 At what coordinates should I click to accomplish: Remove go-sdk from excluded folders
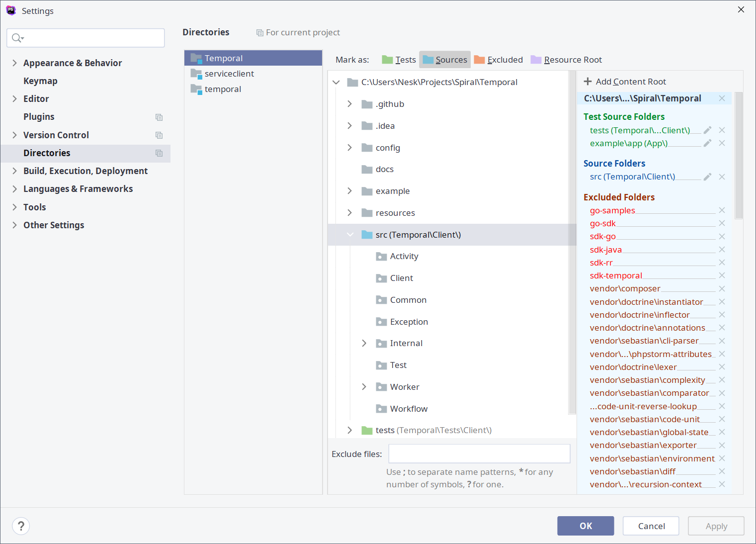click(x=722, y=223)
